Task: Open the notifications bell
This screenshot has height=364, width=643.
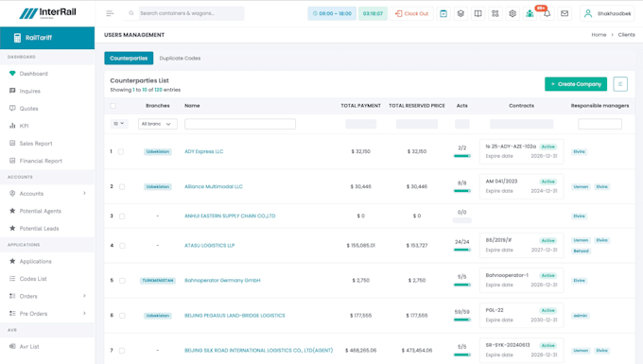Action: (x=547, y=13)
